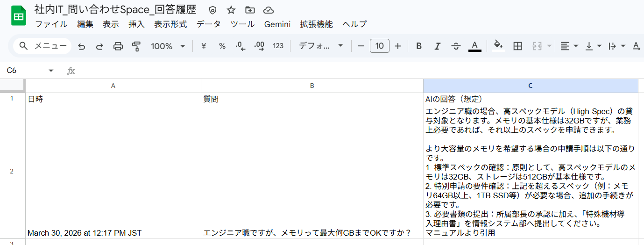Toggle strikethrough formatting
This screenshot has width=644, height=245.
click(x=456, y=46)
